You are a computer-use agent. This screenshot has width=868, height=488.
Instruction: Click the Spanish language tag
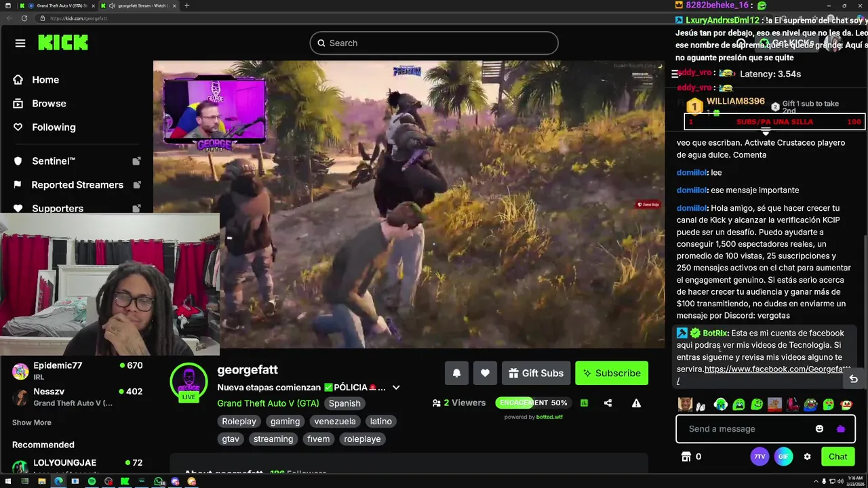(x=344, y=403)
